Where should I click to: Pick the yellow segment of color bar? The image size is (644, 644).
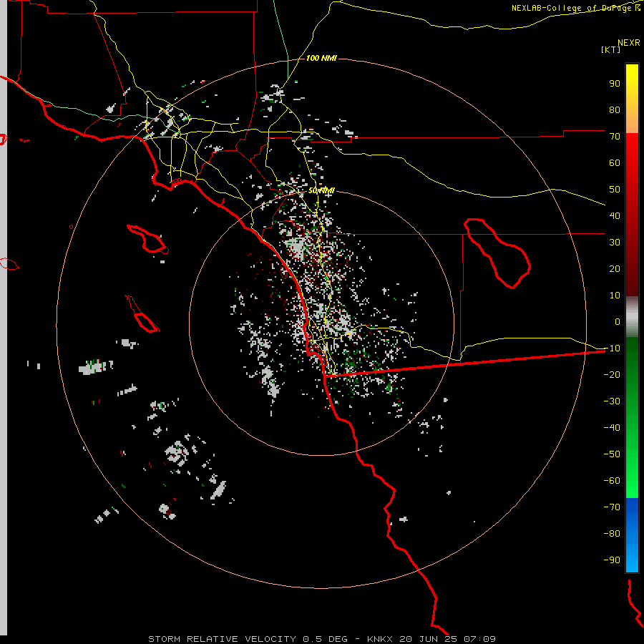pos(632,82)
